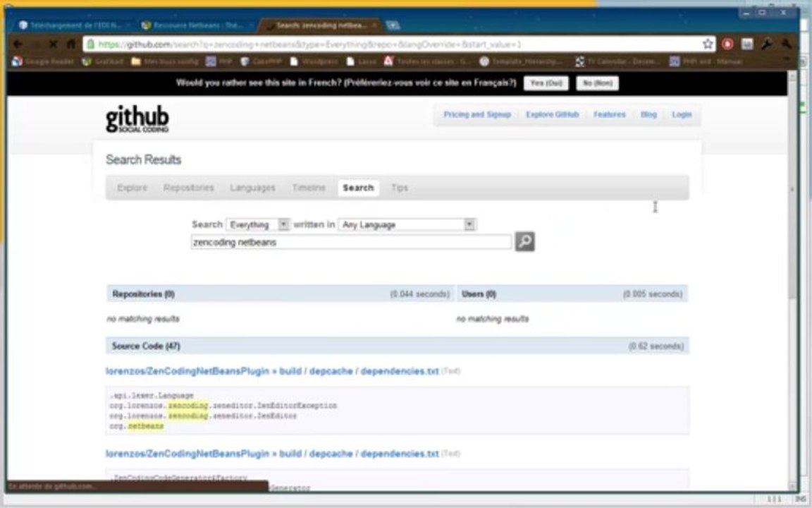Switch to the Téléchargement browser tab
812x508 pixels.
[x=73, y=25]
